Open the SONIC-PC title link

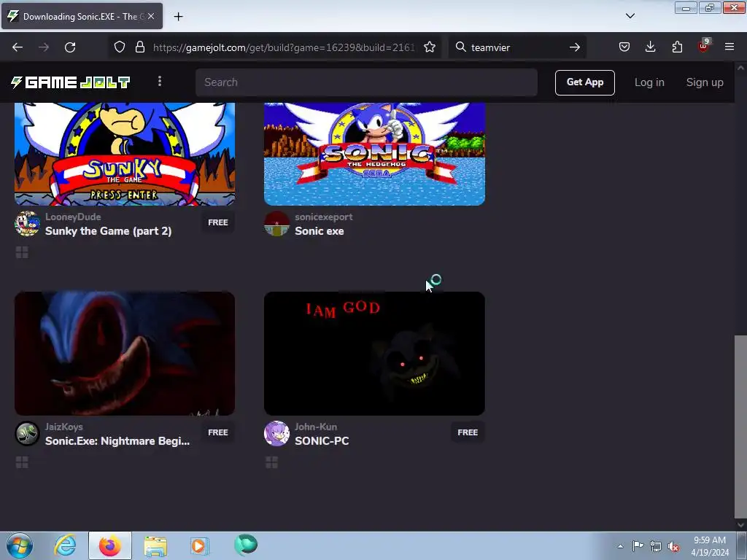click(x=322, y=441)
